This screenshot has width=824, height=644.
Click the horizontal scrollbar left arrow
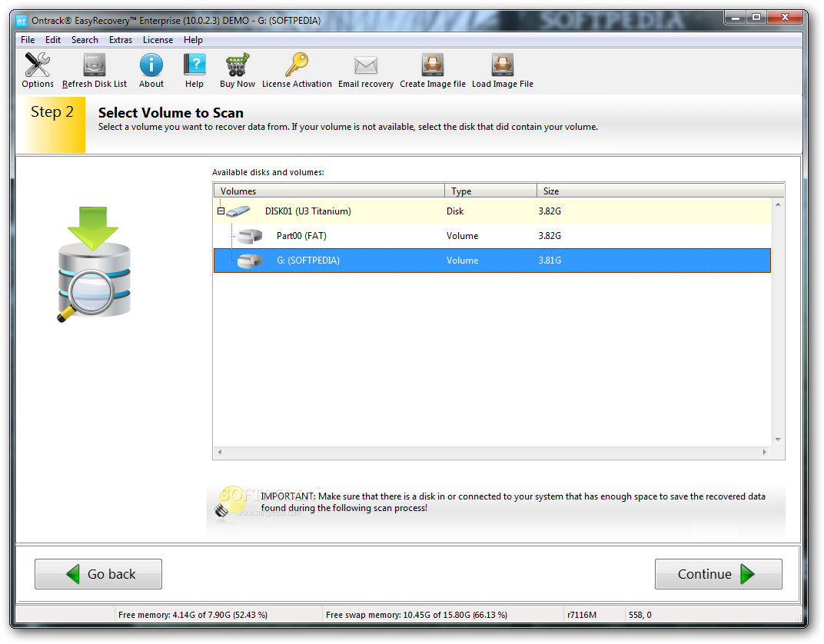220,453
